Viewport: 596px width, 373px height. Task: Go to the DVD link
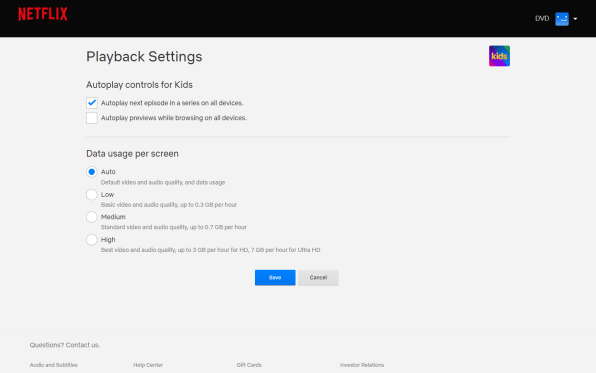click(542, 19)
